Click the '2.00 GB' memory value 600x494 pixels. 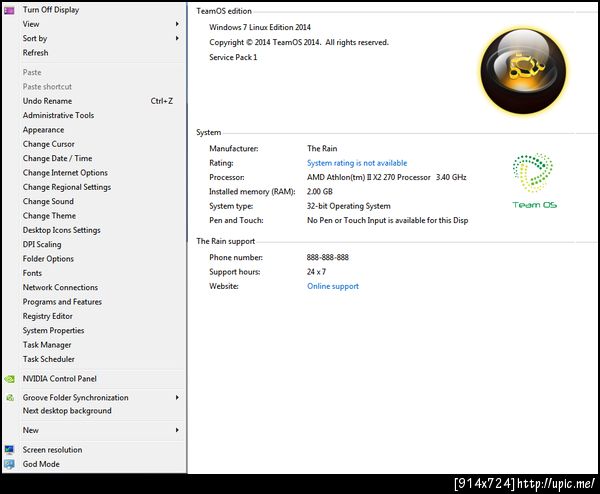(x=320, y=192)
